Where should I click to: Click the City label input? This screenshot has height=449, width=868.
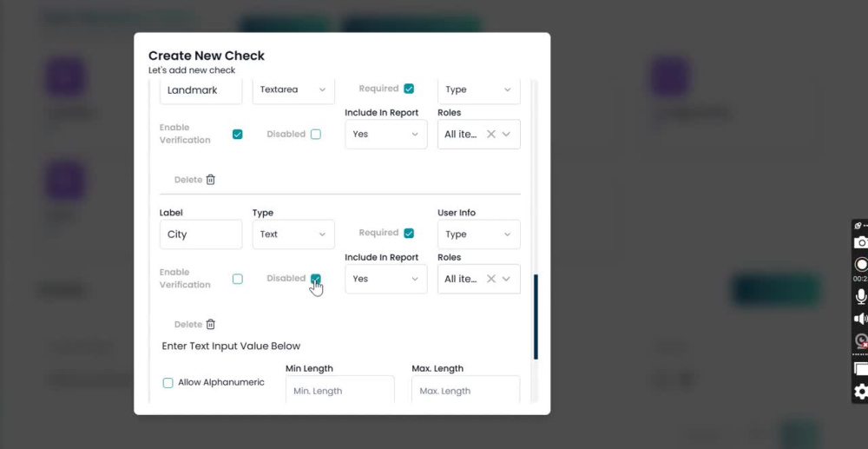click(201, 234)
